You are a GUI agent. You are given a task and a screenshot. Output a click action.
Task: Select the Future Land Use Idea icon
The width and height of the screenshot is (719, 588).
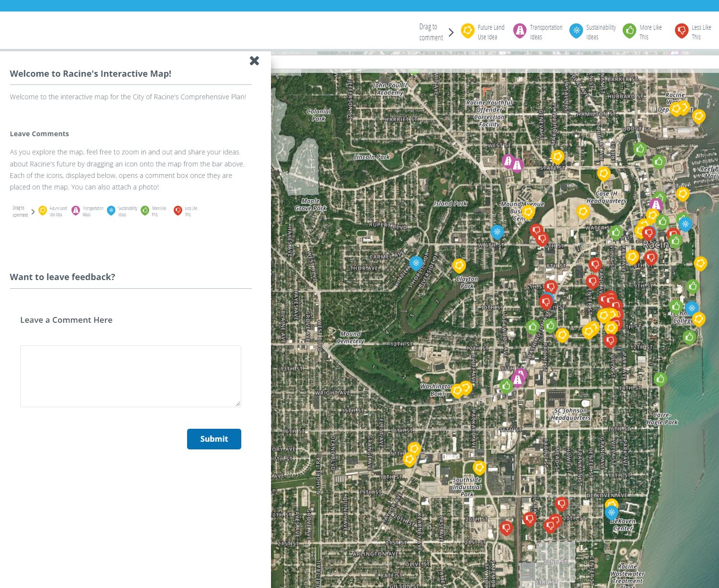(468, 30)
